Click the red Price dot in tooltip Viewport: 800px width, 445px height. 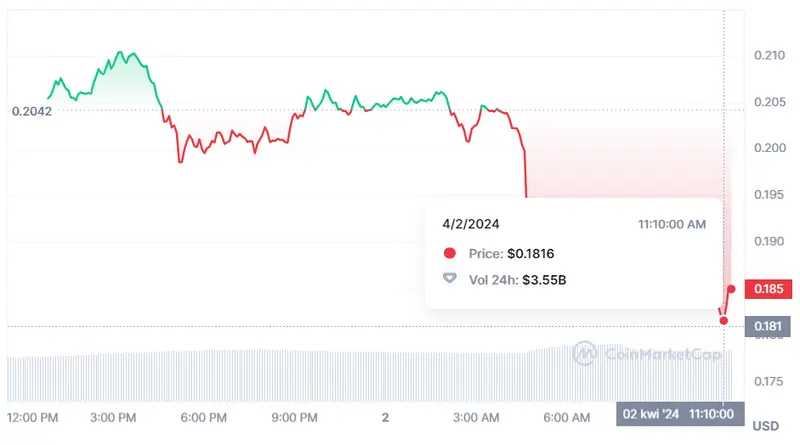[449, 254]
